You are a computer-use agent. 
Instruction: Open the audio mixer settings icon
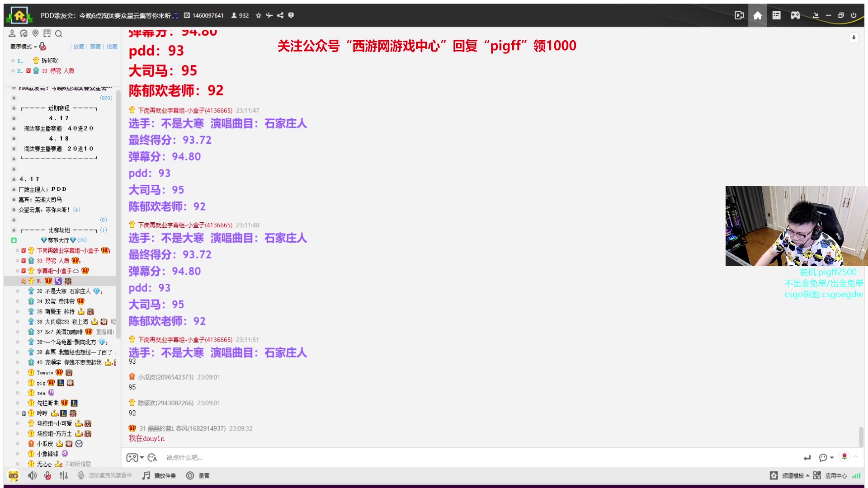click(64, 475)
